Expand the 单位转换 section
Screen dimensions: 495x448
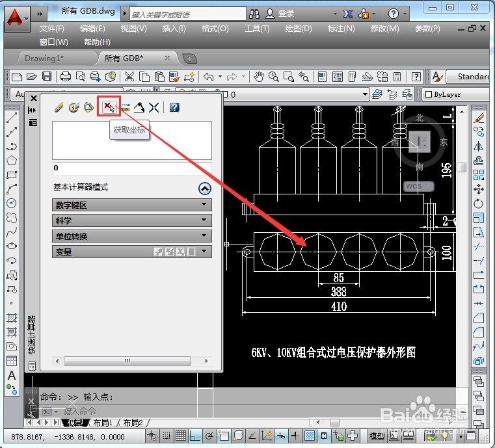click(x=131, y=235)
